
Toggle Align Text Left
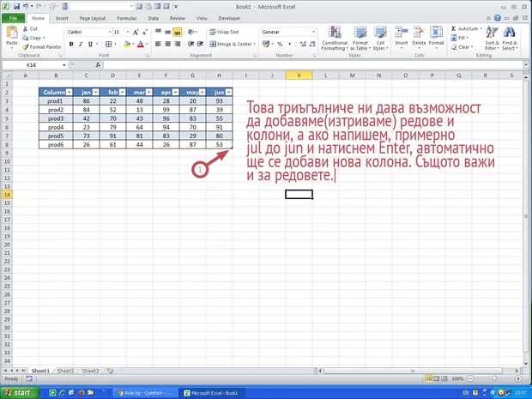click(x=158, y=44)
